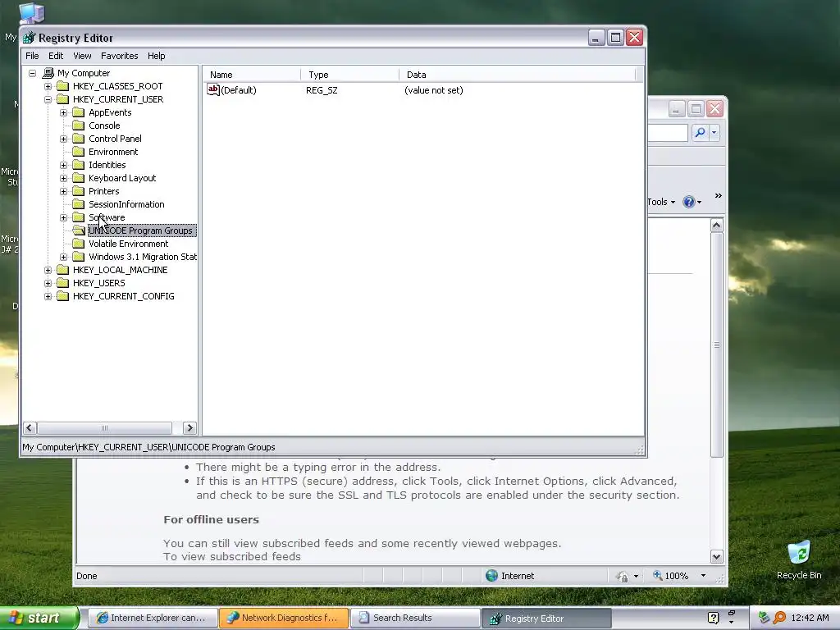840x630 pixels.
Task: Collapse the HKEY_CURRENT_USER key
Action: point(48,99)
